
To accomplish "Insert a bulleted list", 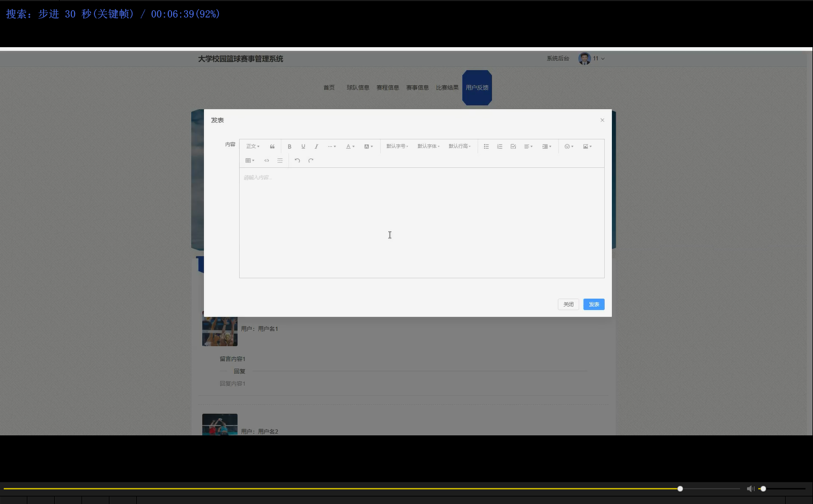I will 486,146.
